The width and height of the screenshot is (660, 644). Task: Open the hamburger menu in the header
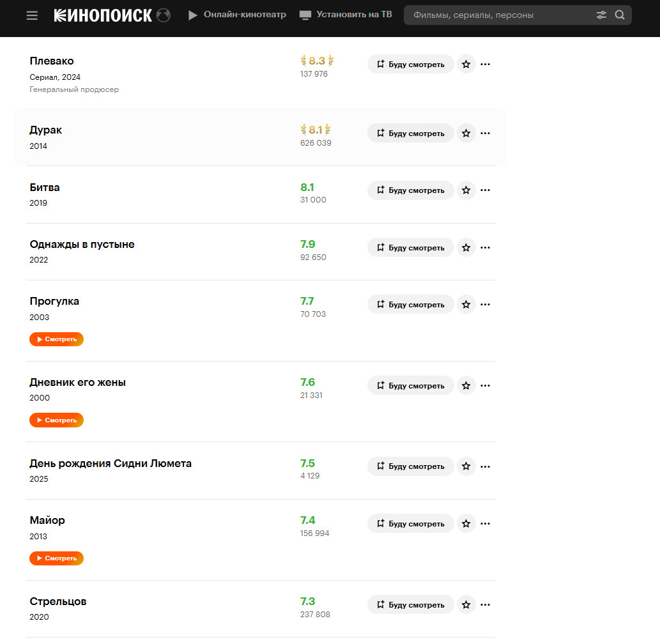click(x=32, y=15)
